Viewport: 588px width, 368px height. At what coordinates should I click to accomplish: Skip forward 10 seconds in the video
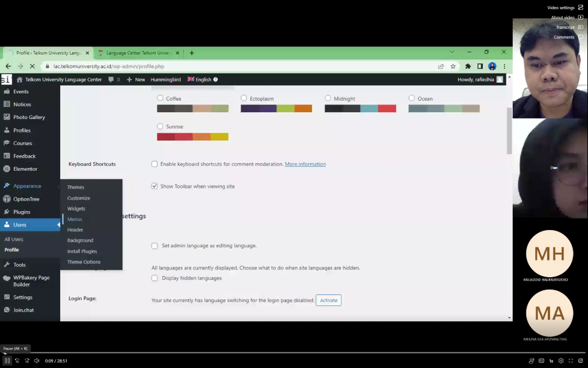click(x=27, y=361)
